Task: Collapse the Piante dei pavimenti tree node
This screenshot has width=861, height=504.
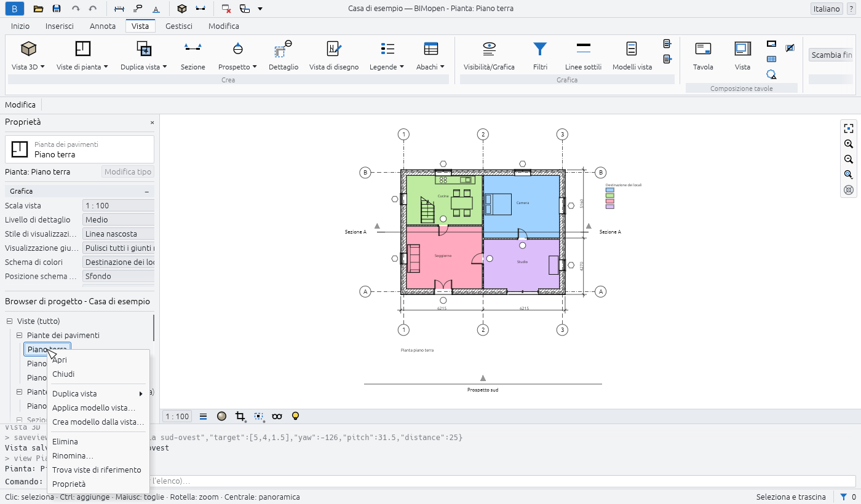Action: (x=20, y=336)
